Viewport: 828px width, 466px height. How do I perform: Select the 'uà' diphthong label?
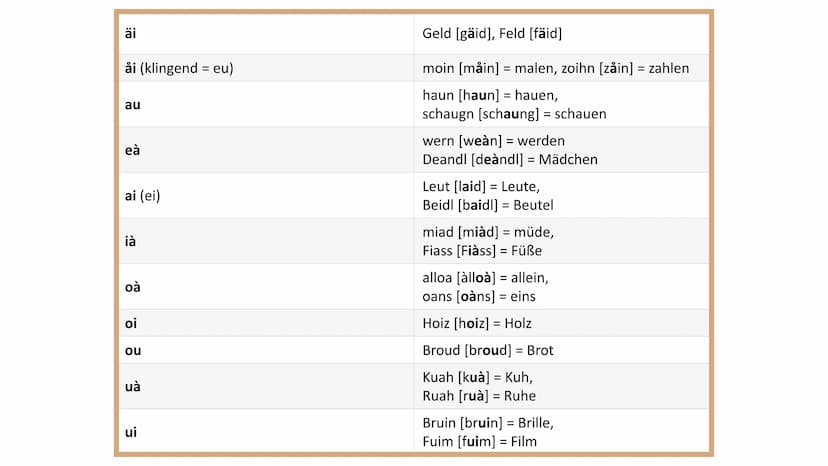tap(133, 387)
